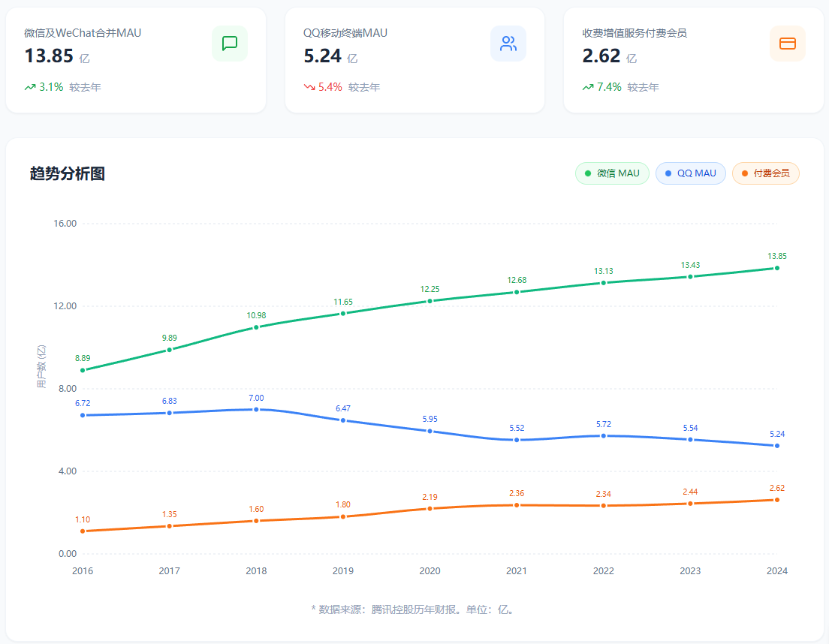The height and width of the screenshot is (644, 829).
Task: Toggle the 微信 MAU legend series
Action: pos(611,173)
